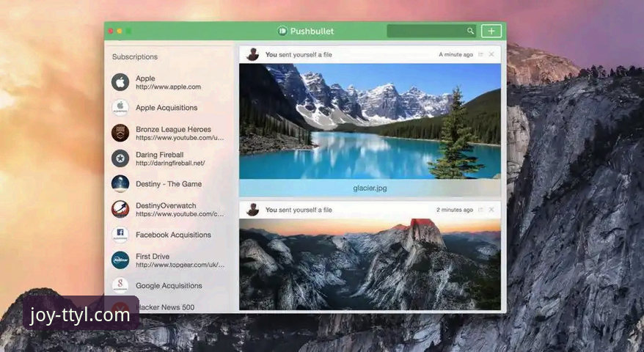644x352 pixels.
Task: Click sender avatar on glacier.jpg push
Action: (x=252, y=54)
